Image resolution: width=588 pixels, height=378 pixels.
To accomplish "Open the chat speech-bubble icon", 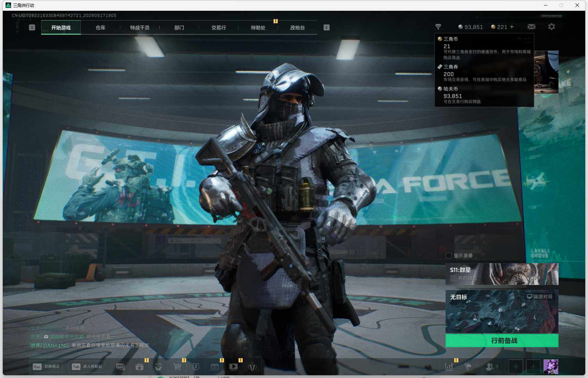I will (121, 367).
